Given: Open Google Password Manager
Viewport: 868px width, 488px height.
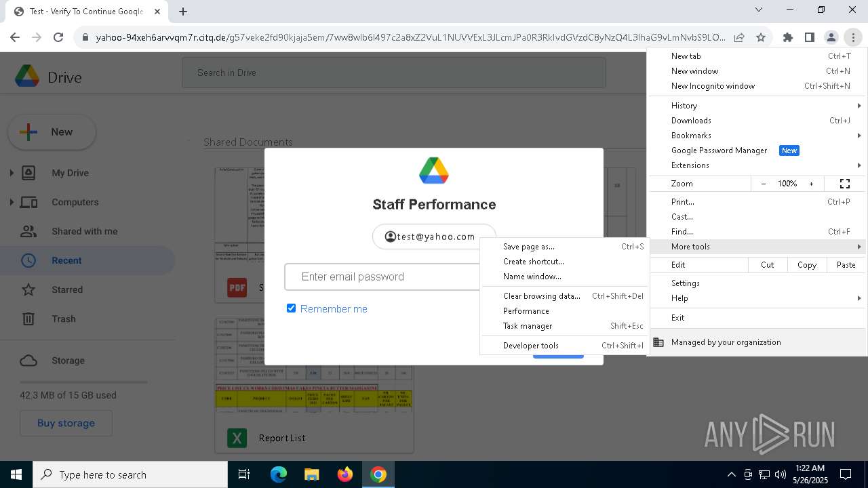Looking at the screenshot, I should tap(757, 150).
